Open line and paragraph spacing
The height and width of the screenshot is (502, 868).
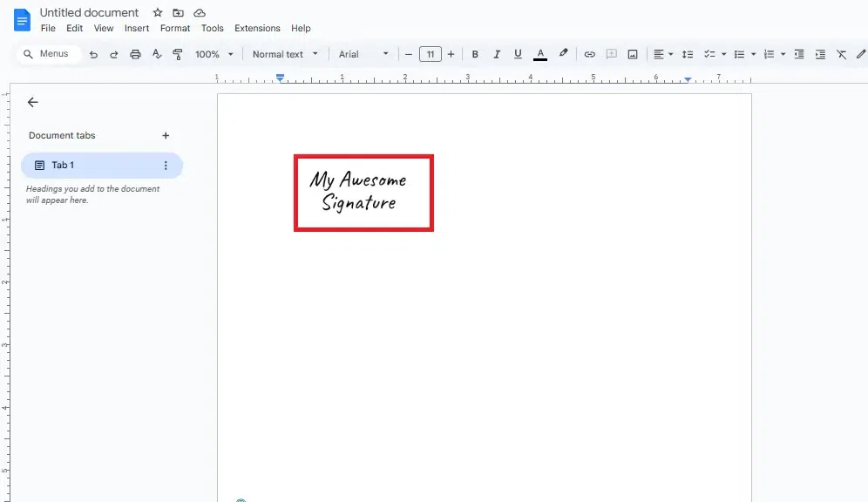(x=688, y=54)
